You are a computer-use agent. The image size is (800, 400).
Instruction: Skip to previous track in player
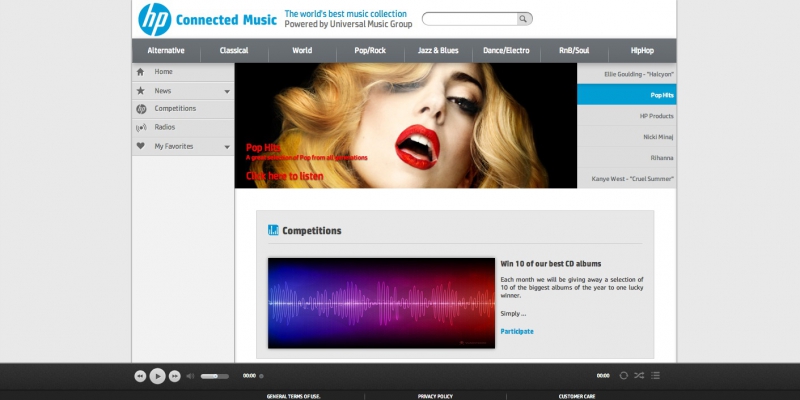(x=140, y=376)
